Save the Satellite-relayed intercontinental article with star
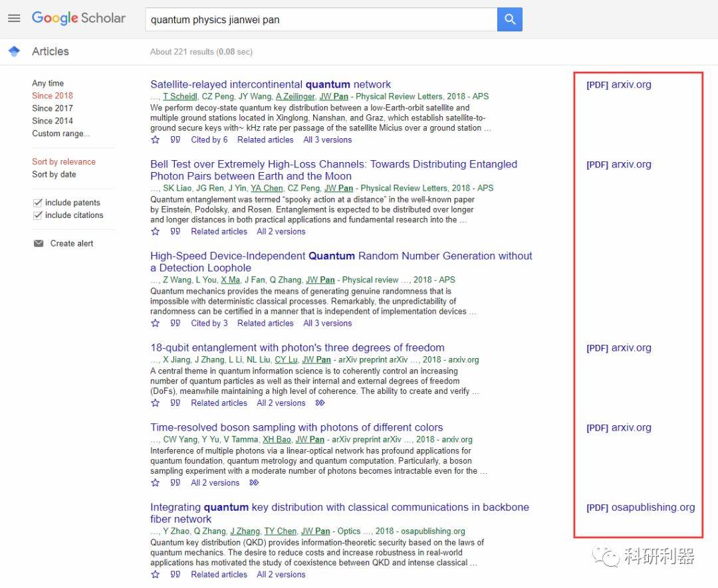 156,140
